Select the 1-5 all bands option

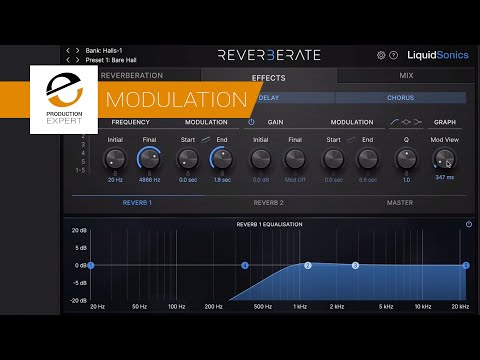coord(80,170)
